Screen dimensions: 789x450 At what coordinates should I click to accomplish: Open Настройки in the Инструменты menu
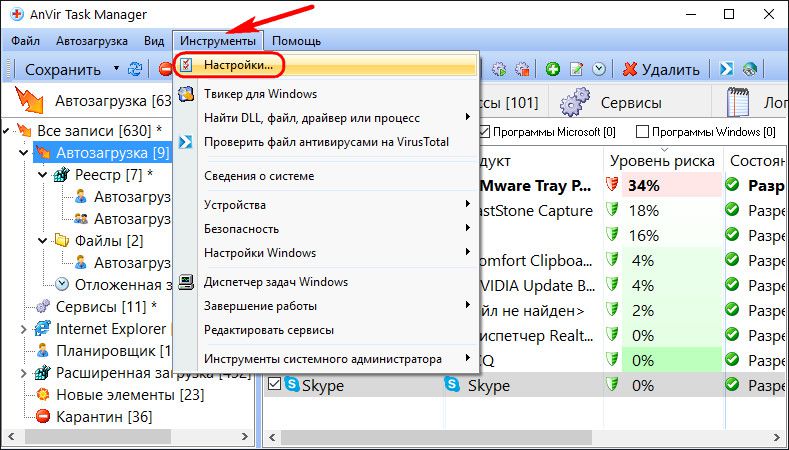pos(238,65)
